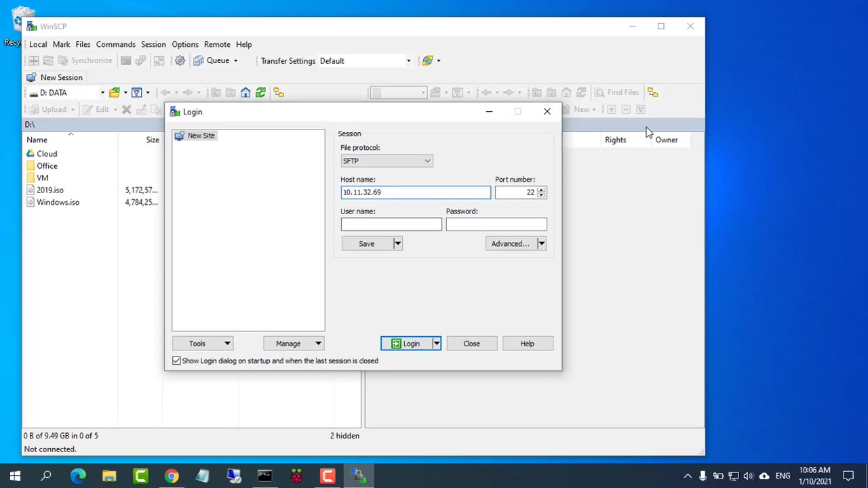Screen dimensions: 868x488
Task: Click the directory tree icon after Refresh
Action: (x=278, y=92)
